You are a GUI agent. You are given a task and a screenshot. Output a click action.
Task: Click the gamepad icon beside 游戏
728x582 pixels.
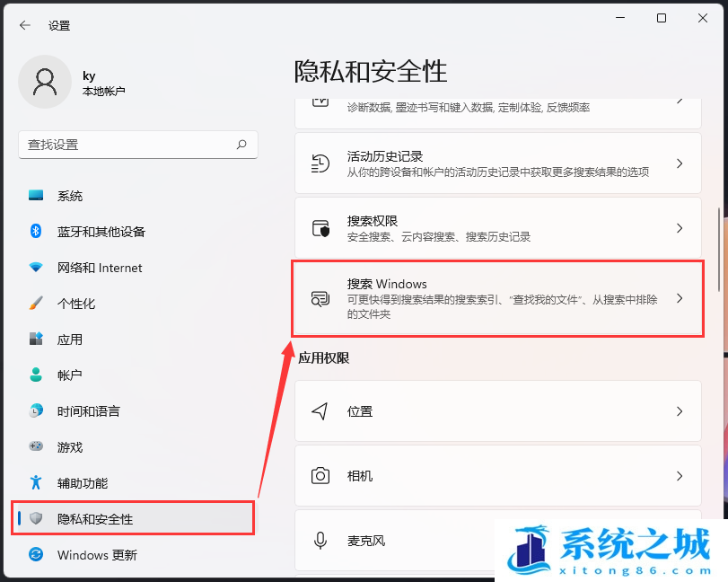(x=36, y=446)
